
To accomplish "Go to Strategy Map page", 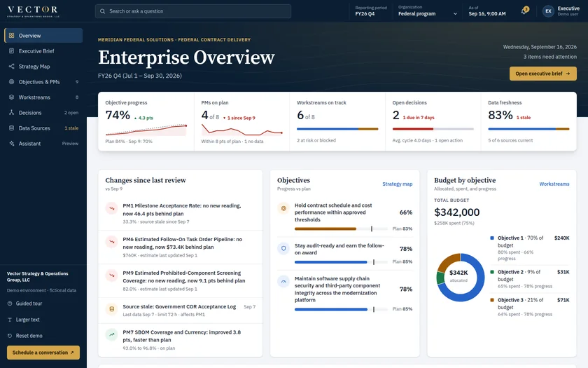I will point(43,66).
